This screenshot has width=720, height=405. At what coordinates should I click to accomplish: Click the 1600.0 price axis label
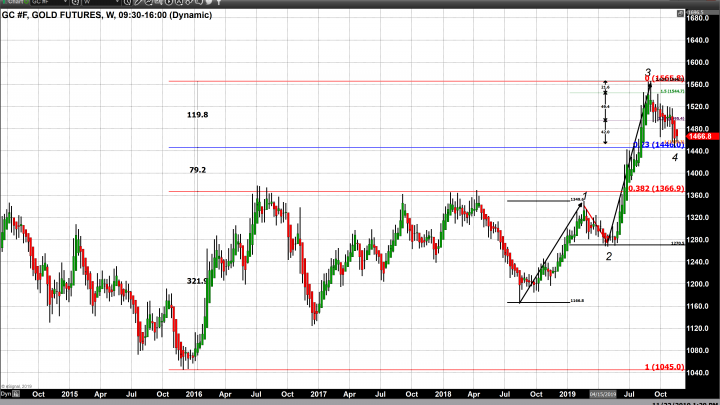pyautogui.click(x=698, y=62)
